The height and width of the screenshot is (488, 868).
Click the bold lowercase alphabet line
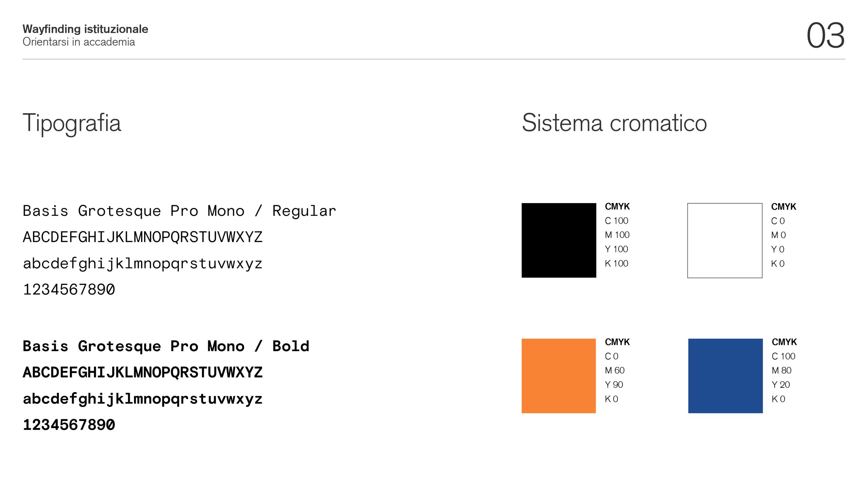(x=142, y=399)
